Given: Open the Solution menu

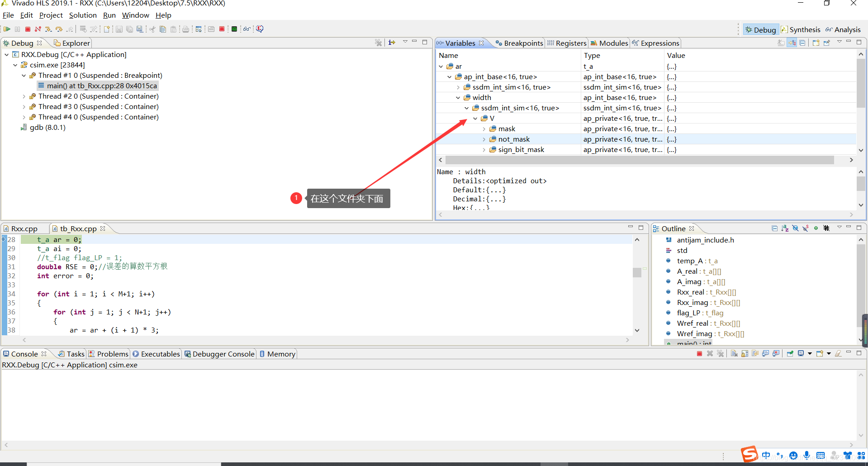Looking at the screenshot, I should pyautogui.click(x=83, y=15).
